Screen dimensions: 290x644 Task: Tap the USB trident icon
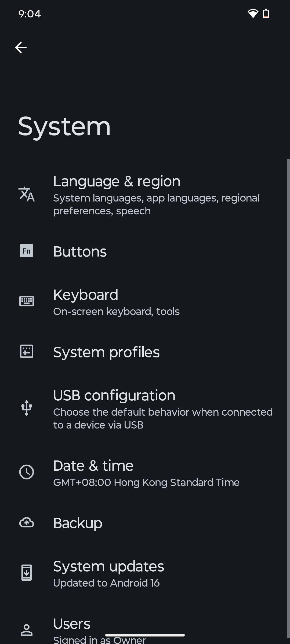tap(27, 408)
